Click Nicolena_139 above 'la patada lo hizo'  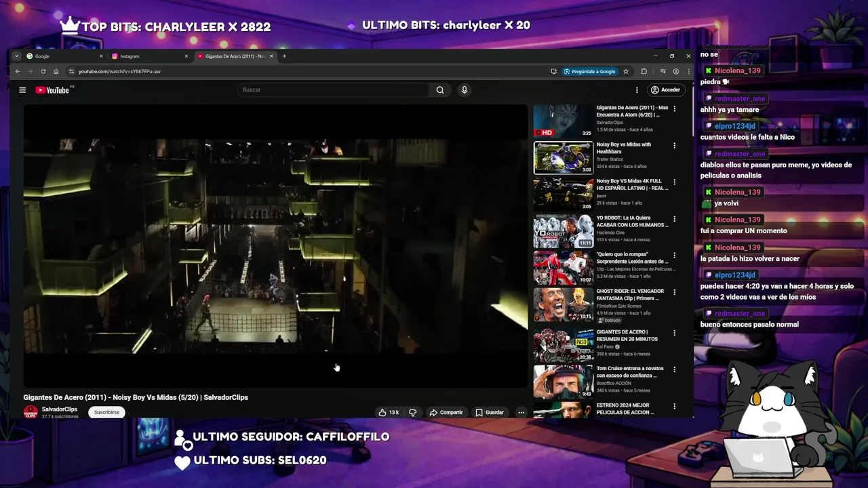click(737, 247)
